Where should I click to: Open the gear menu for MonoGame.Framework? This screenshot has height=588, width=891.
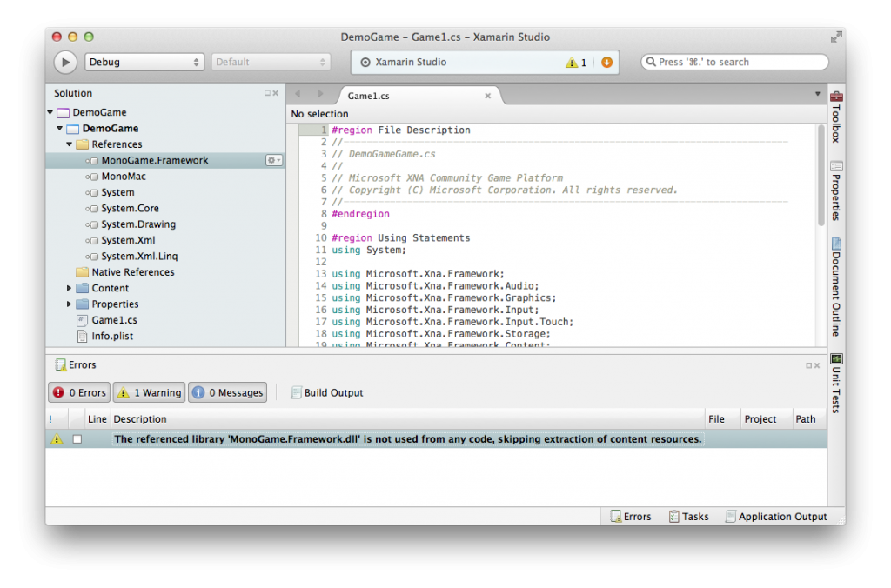coord(274,160)
